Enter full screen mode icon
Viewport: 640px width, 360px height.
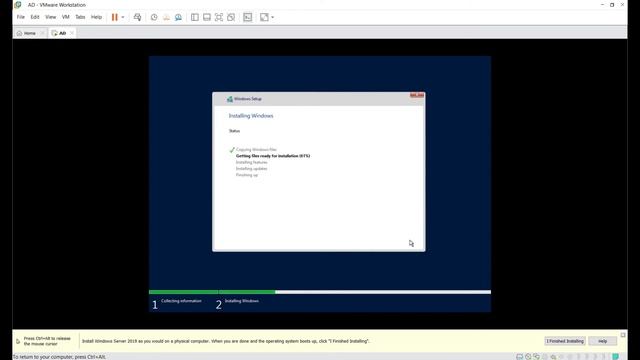(219, 17)
